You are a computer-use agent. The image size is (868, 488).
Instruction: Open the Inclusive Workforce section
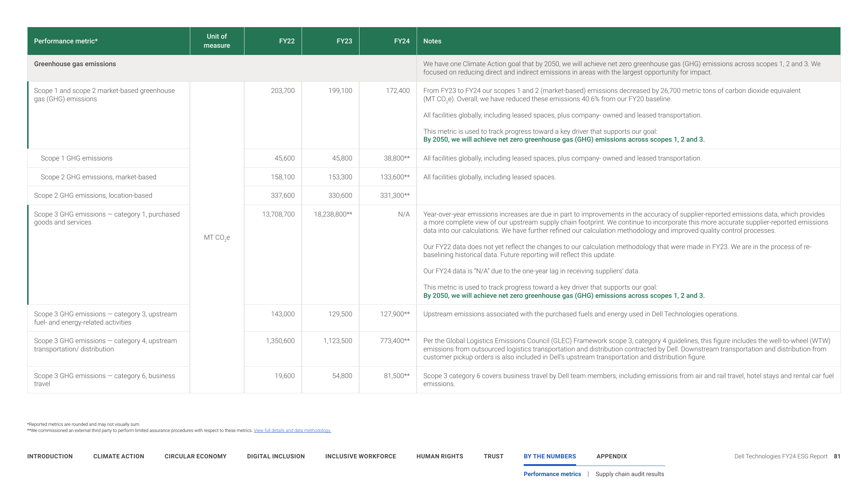(x=361, y=456)
